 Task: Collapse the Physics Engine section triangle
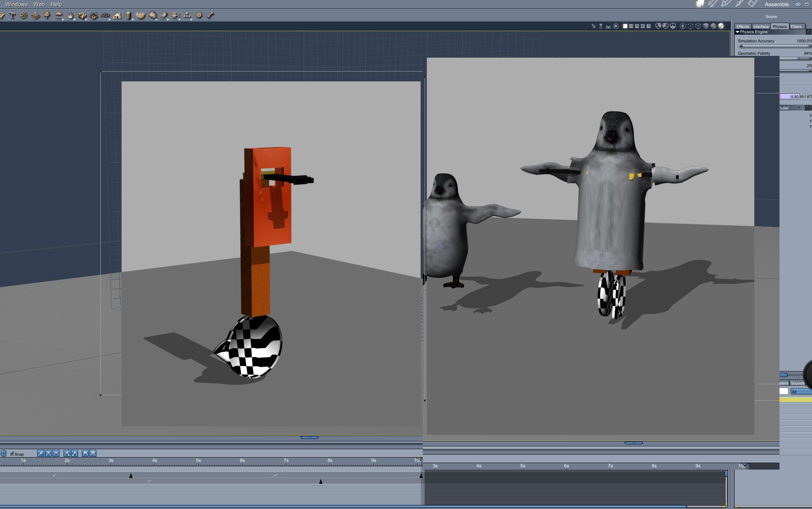pyautogui.click(x=738, y=32)
